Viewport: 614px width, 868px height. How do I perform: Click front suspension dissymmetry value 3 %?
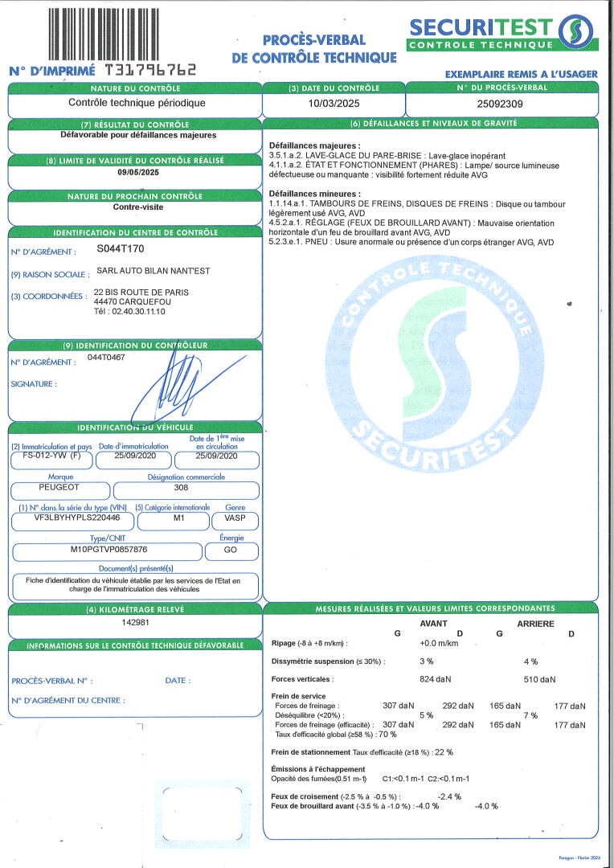pos(426,661)
